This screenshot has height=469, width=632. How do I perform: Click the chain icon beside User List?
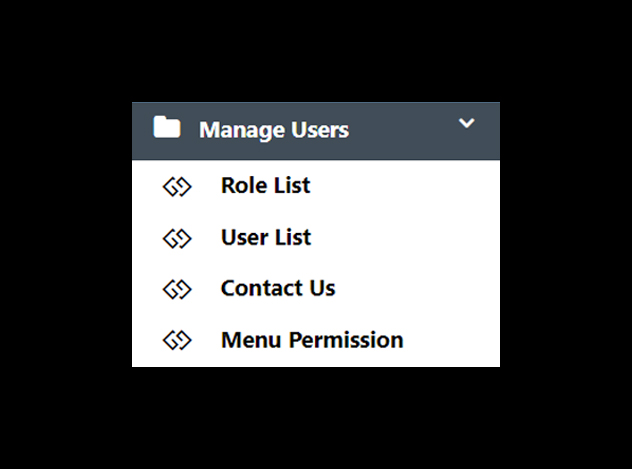pos(177,239)
